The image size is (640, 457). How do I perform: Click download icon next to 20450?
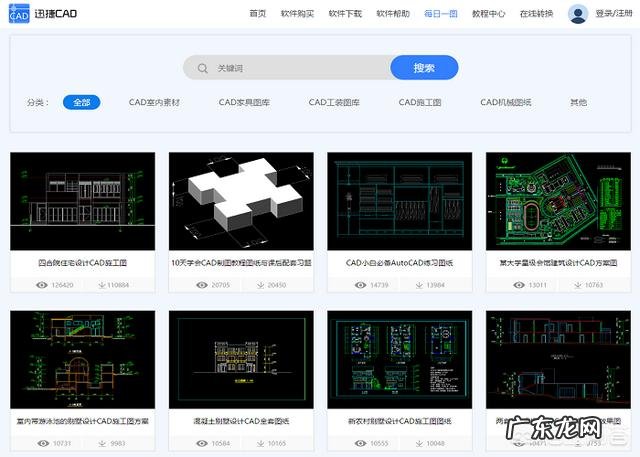(x=260, y=285)
